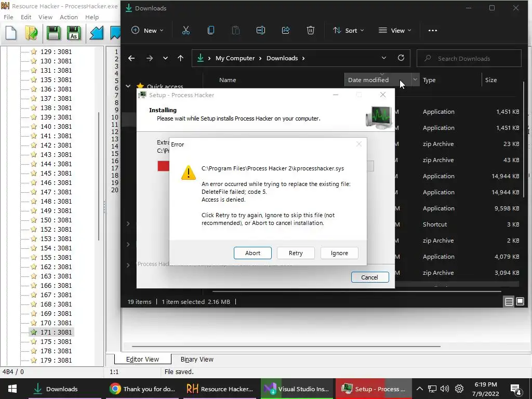This screenshot has width=532, height=399.
Task: Switch to large icons view in Downloads status bar
Action: tap(520, 301)
